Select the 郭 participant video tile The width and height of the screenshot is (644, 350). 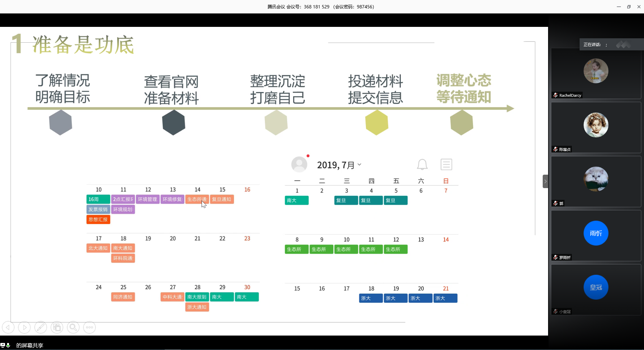(x=596, y=181)
